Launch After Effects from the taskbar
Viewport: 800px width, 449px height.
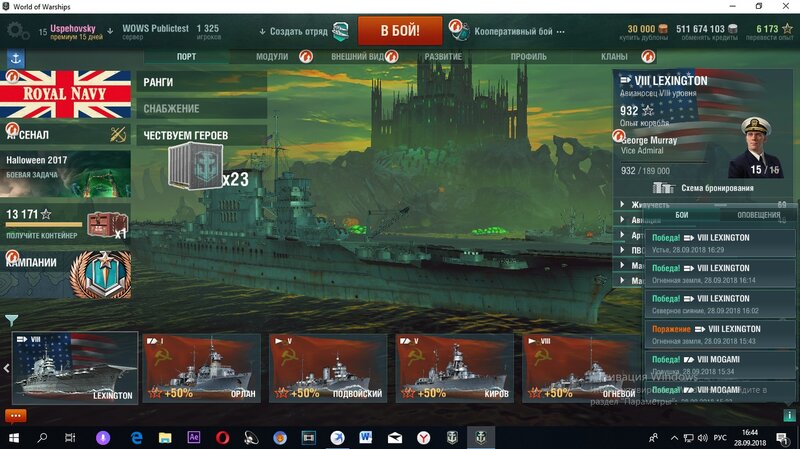point(194,437)
